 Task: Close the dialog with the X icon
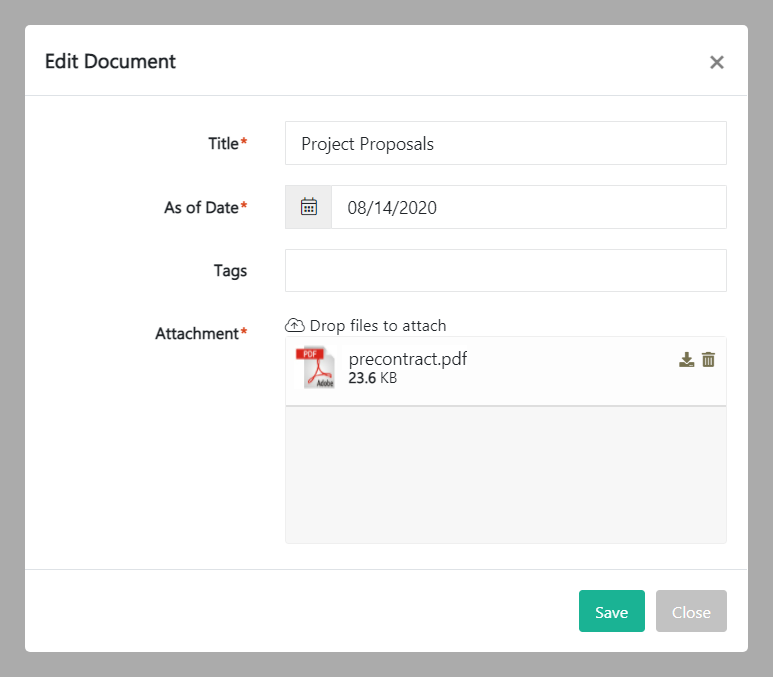716,62
